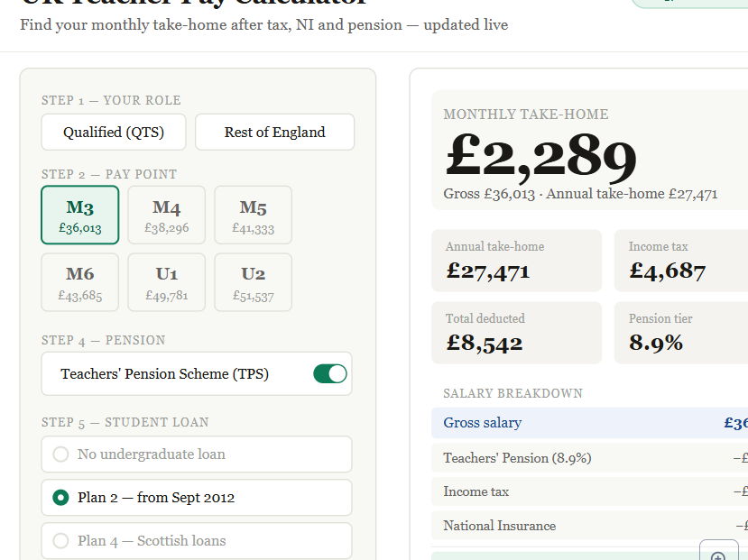
Task: Click the Teachers' Pension (8.9%) row
Action: (577, 458)
